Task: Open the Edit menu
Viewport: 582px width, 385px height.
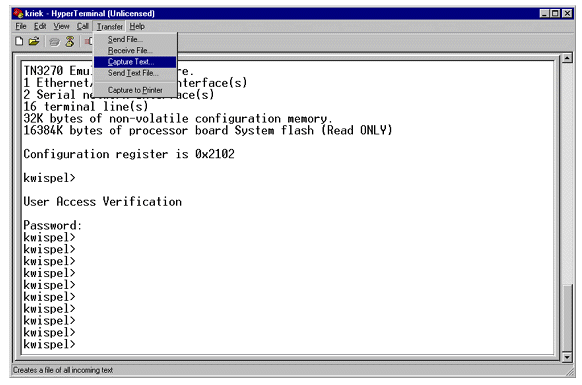Action: point(40,26)
